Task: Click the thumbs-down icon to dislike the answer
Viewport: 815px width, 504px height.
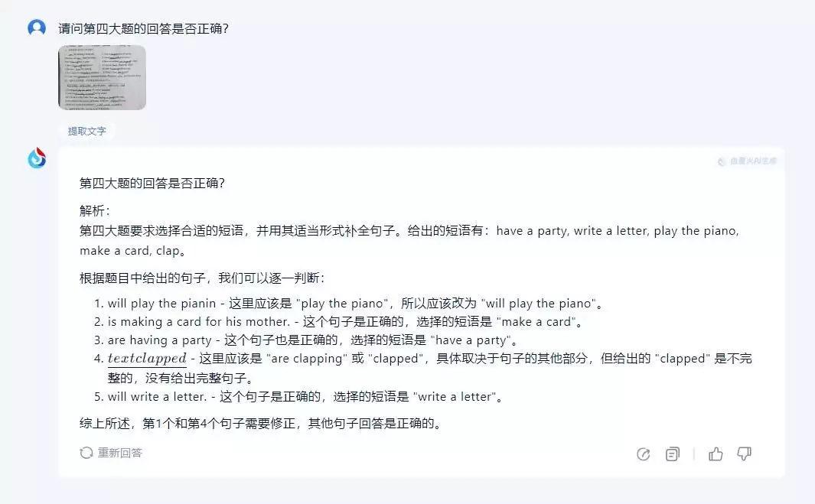Action: click(744, 454)
